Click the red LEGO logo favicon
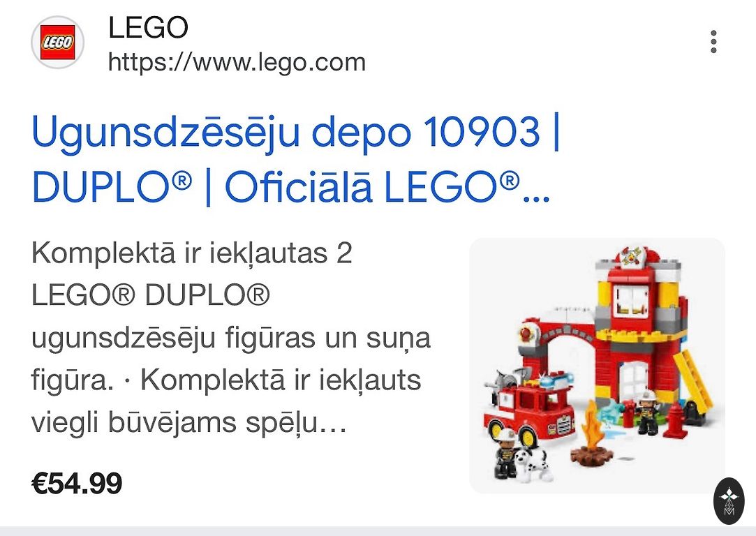Viewport: 756px width, 536px height. pyautogui.click(x=58, y=43)
